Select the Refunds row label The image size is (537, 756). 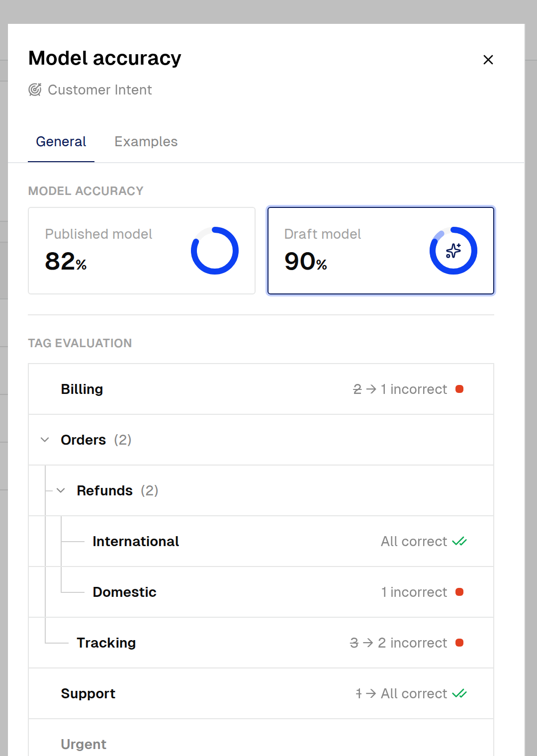tap(104, 490)
